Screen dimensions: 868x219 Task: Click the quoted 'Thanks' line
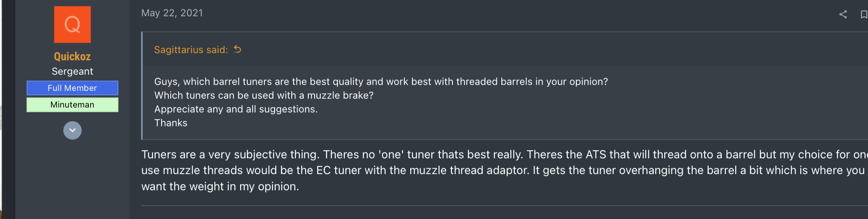coord(171,123)
